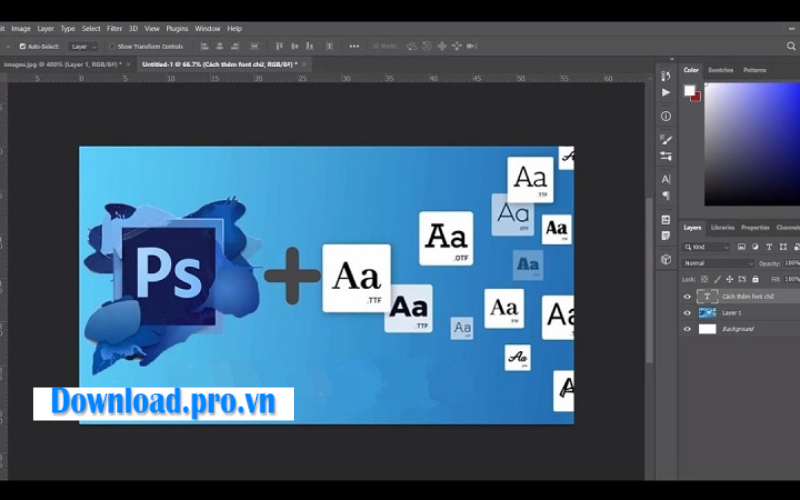Open the tool preset picker chevron
The width and height of the screenshot is (800, 500).
8,46
